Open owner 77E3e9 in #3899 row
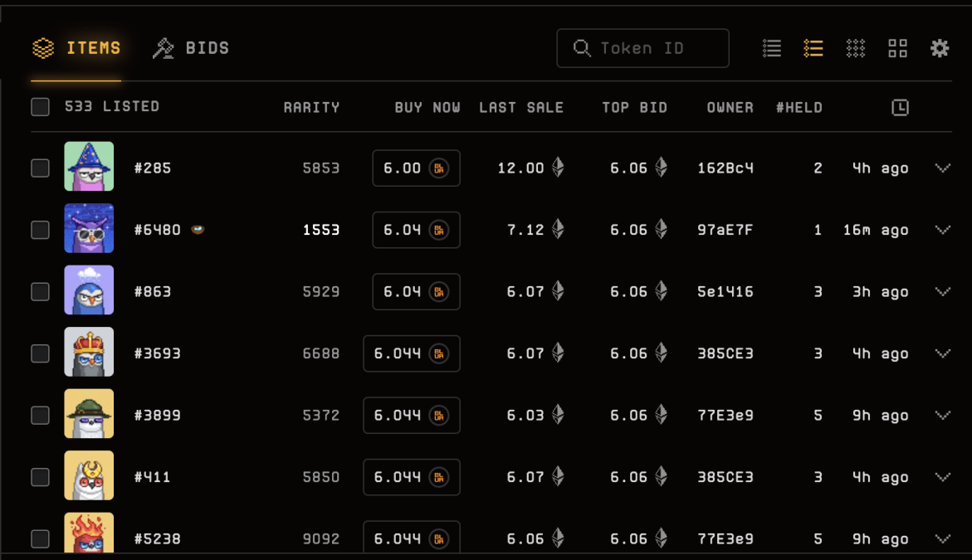 [x=725, y=415]
